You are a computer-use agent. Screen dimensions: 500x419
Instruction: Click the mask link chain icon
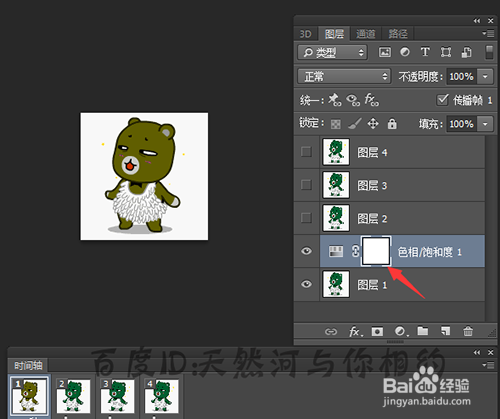[355, 251]
